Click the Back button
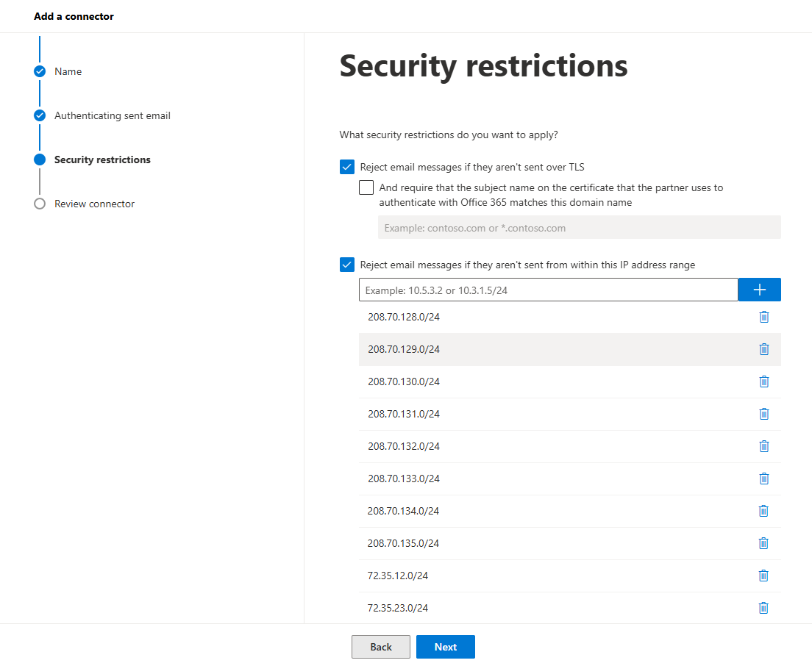The width and height of the screenshot is (812, 663). (381, 647)
